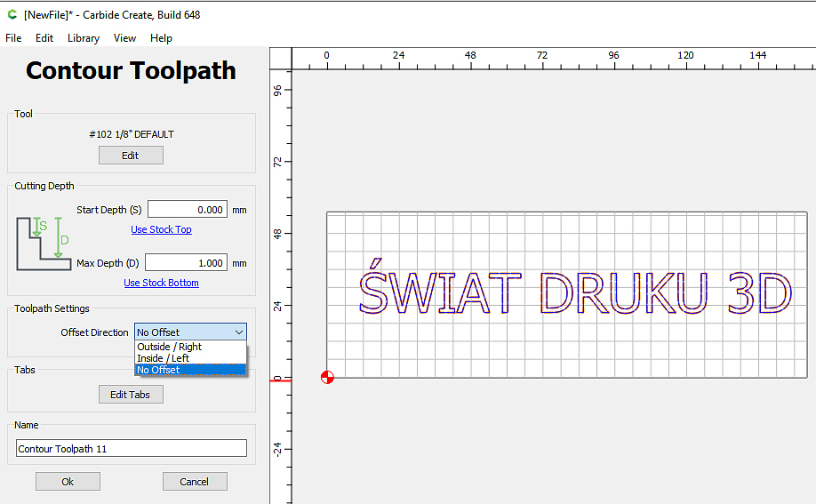Select the ŚWIAT DRUKU 3D text outline
Image resolution: width=816 pixels, height=504 pixels.
coord(575,288)
